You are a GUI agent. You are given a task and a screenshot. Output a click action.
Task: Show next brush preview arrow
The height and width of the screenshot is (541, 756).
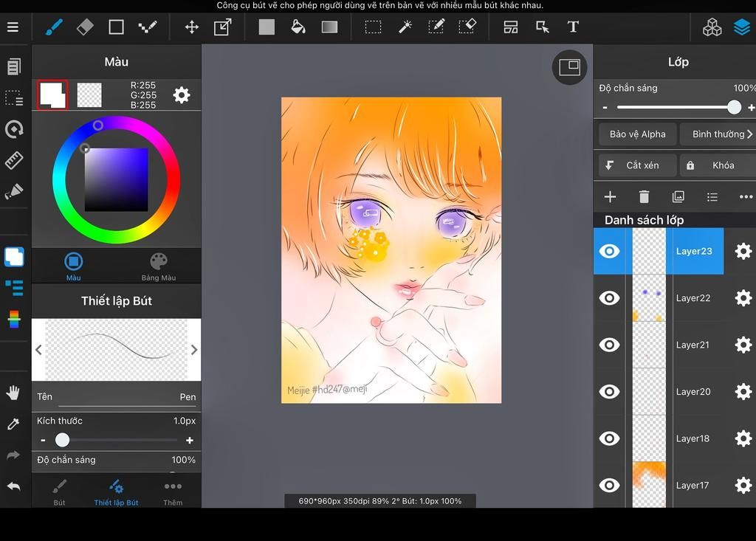point(194,350)
